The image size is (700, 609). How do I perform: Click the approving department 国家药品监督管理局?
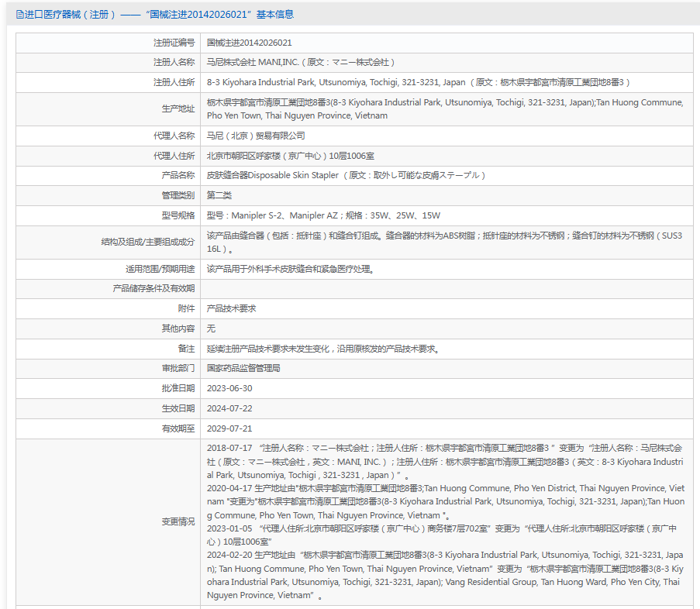[243, 368]
